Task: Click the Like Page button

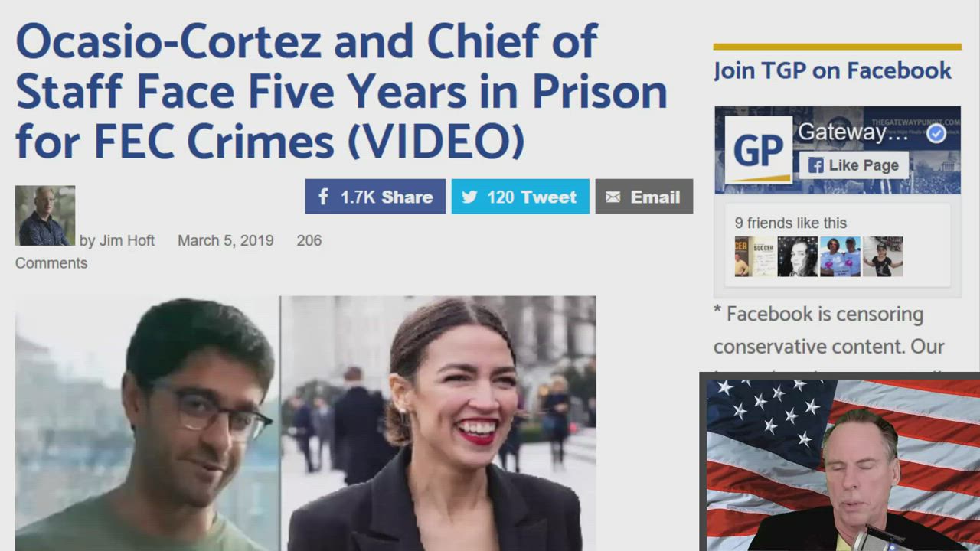Action: tap(854, 165)
